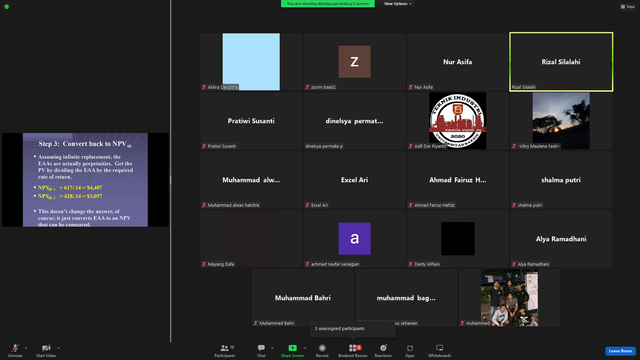Viewport: 640px width, 360px height.
Task: Click Pratiwi Susanti's muted mic icon
Action: (x=204, y=146)
